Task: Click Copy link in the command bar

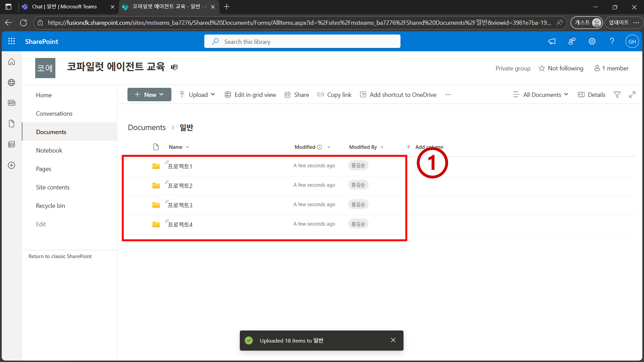Action: tap(334, 95)
